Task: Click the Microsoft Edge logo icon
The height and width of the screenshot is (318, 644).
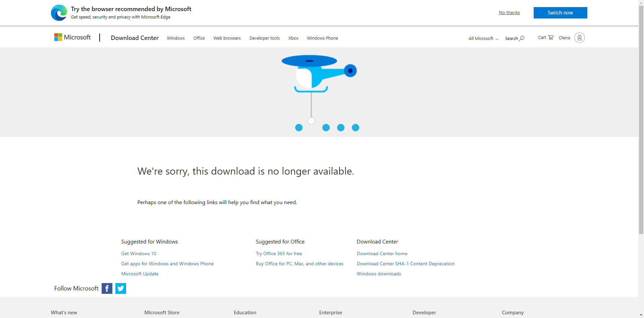Action: [x=59, y=13]
